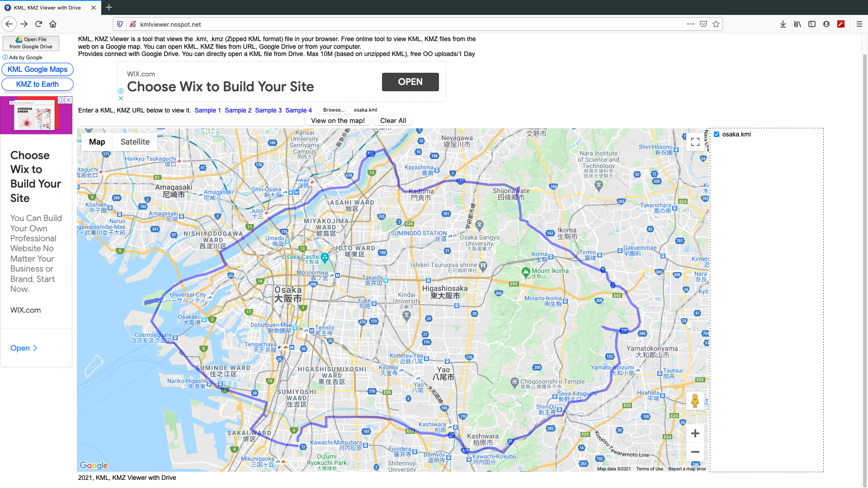Go to browser home page
Screen dimensions: 868x488
[53, 24]
